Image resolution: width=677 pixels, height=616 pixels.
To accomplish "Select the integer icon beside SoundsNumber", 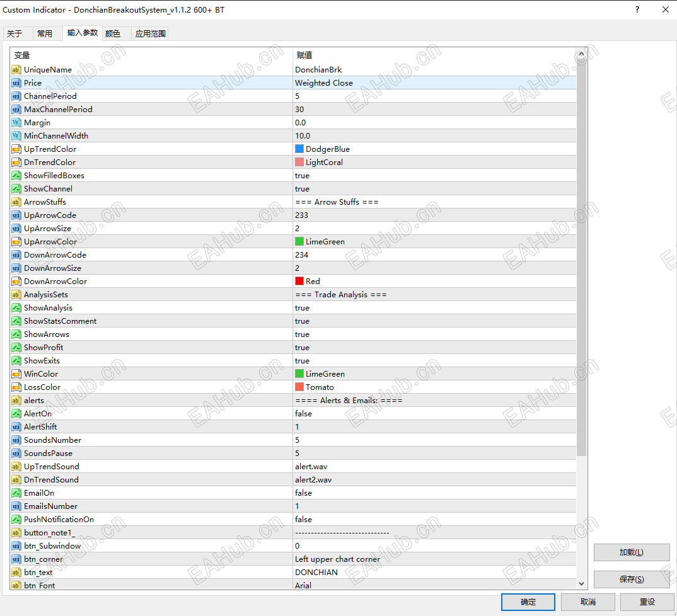I will [x=16, y=440].
